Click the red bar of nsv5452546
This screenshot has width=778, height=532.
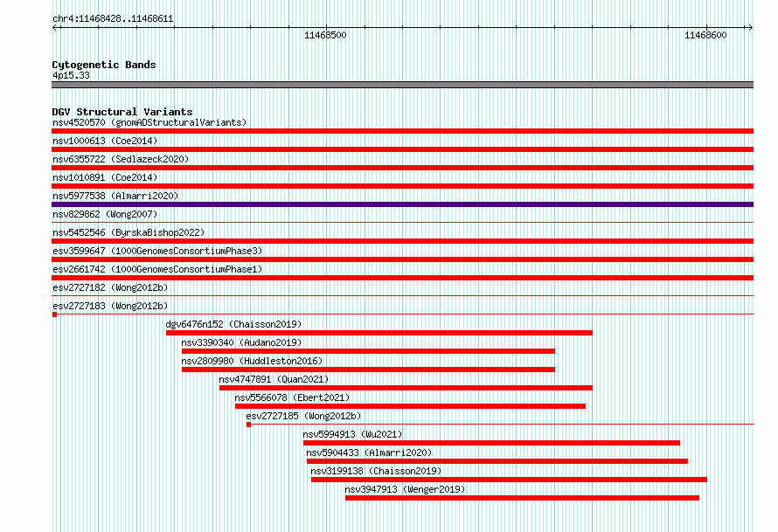(x=402, y=241)
